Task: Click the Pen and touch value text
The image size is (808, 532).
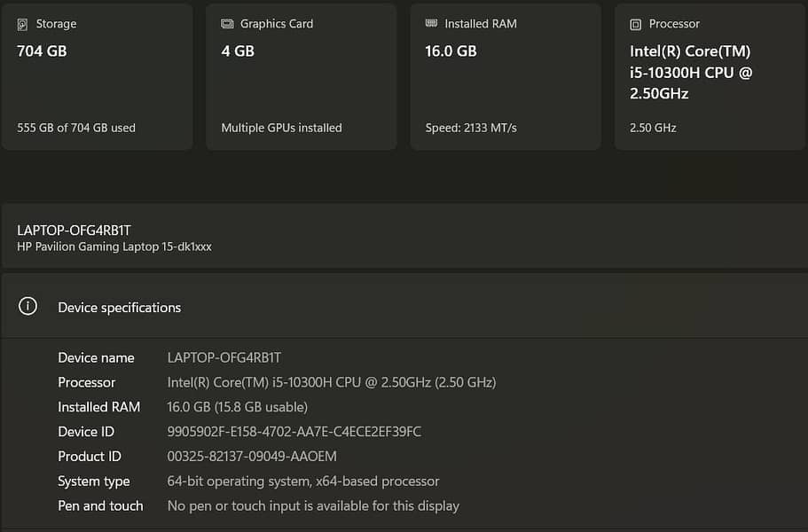Action: (x=313, y=506)
